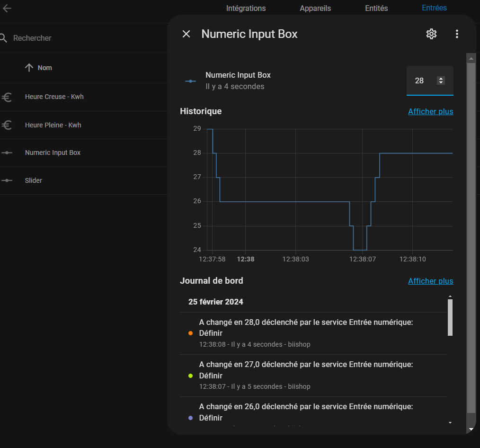Click the euro icon beside Heure Pleine
This screenshot has width=480, height=448.
click(x=7, y=125)
